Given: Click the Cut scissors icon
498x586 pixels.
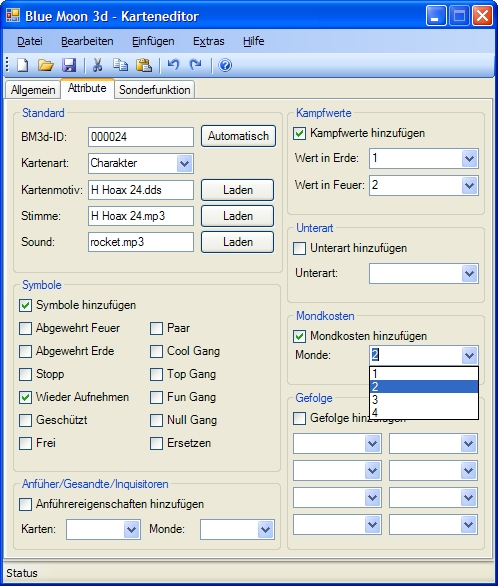Looking at the screenshot, I should click(98, 65).
